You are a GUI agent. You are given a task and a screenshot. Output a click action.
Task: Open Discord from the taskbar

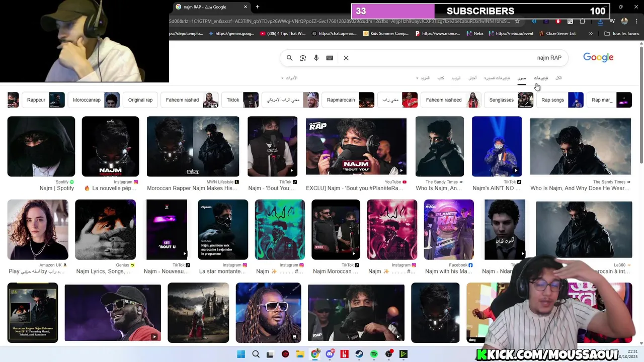click(x=330, y=354)
